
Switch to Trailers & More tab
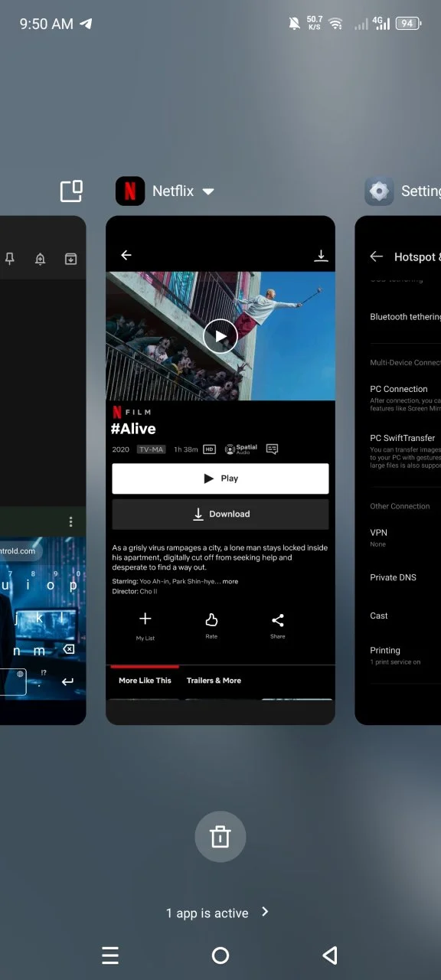click(214, 680)
